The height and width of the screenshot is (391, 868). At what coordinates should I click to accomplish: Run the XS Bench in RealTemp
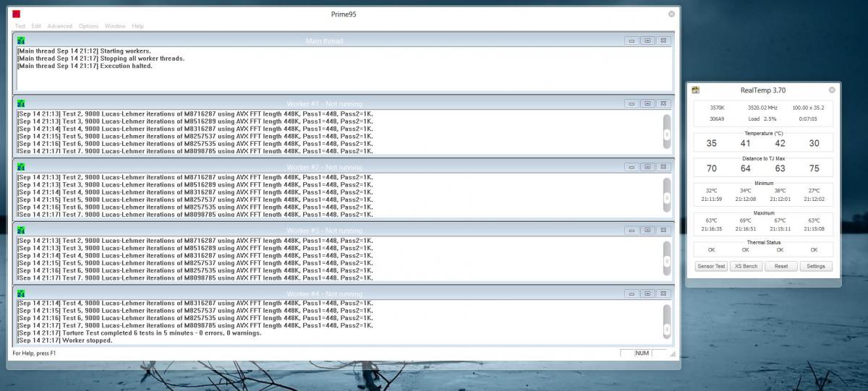(x=746, y=266)
